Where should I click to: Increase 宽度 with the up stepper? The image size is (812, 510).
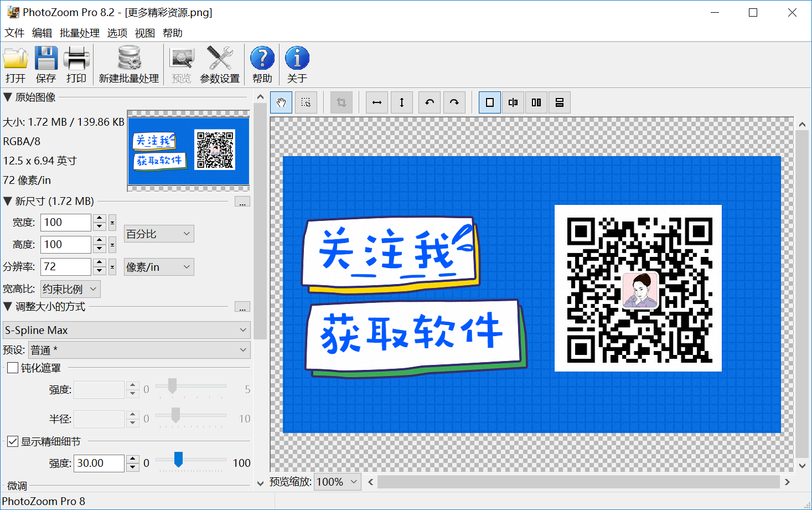click(100, 218)
